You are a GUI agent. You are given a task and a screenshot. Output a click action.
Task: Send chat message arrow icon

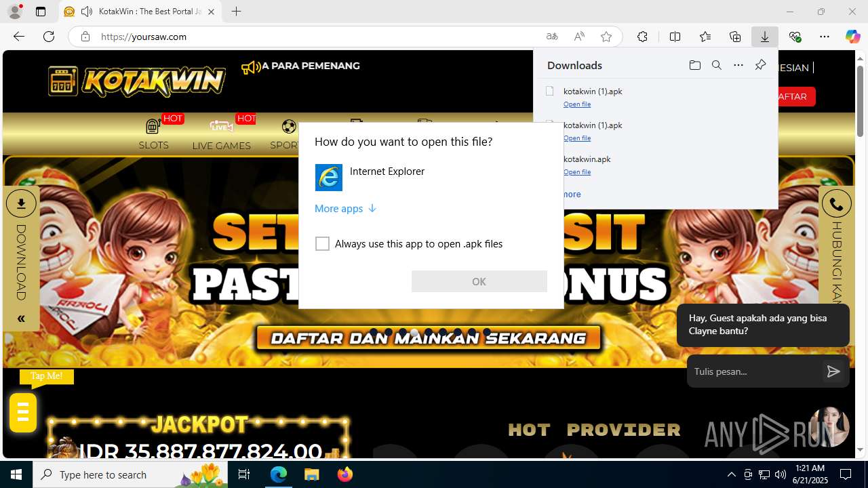pyautogui.click(x=833, y=371)
